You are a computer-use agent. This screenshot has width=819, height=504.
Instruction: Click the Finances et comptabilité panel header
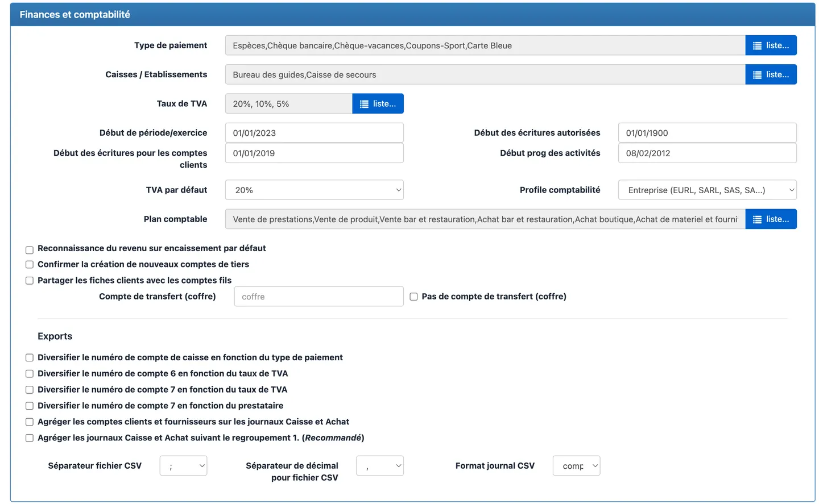[x=412, y=14]
